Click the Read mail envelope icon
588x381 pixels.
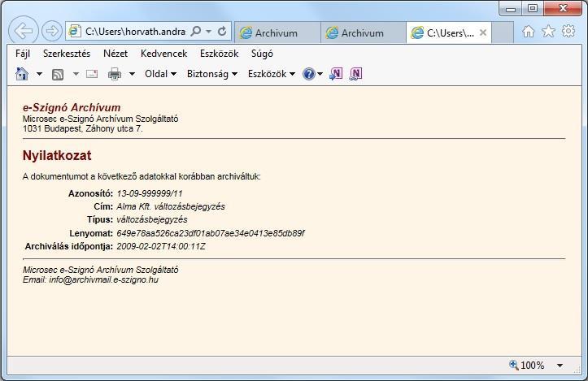click(x=92, y=74)
